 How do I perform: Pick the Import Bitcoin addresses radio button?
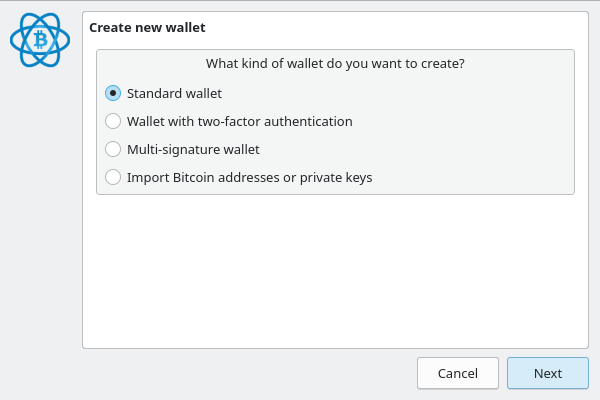point(113,177)
